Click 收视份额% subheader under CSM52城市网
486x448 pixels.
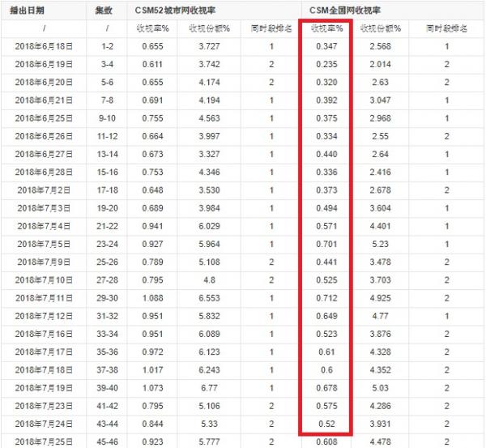[x=210, y=28]
